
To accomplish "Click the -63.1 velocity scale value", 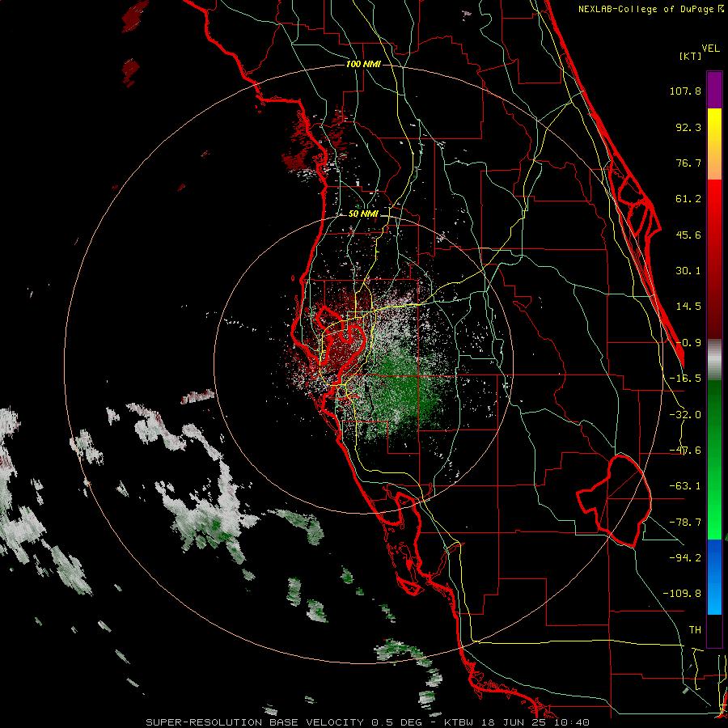I will (x=685, y=486).
